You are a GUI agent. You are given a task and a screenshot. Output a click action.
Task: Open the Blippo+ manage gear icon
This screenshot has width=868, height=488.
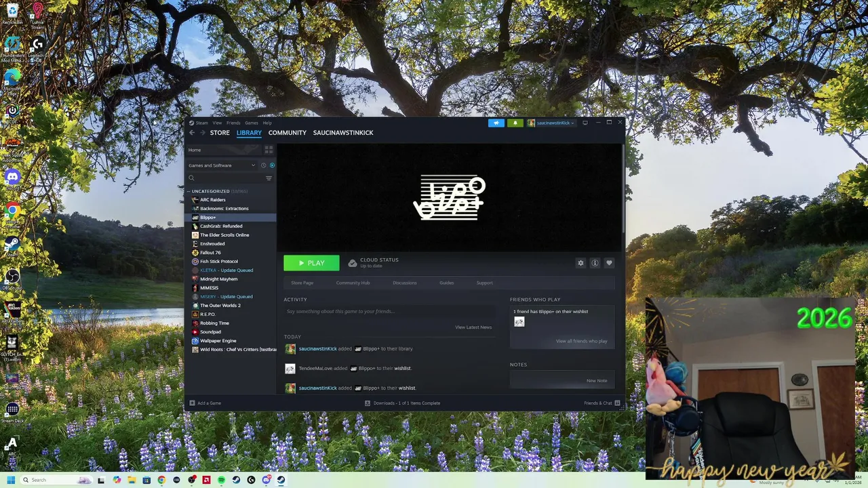580,263
